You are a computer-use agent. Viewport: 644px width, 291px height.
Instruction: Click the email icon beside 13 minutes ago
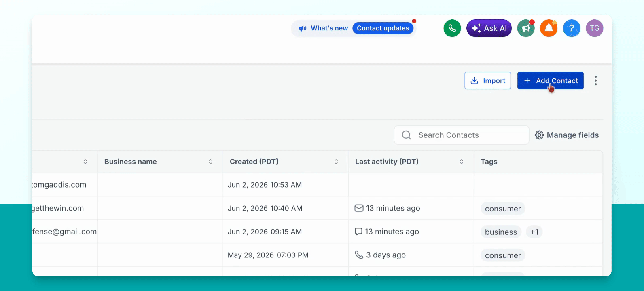coord(359,208)
